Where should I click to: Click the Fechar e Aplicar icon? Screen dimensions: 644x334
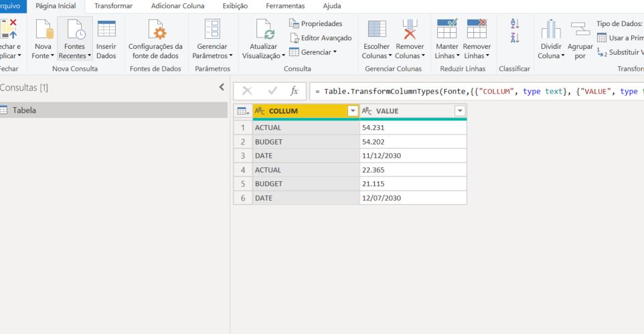[9, 29]
